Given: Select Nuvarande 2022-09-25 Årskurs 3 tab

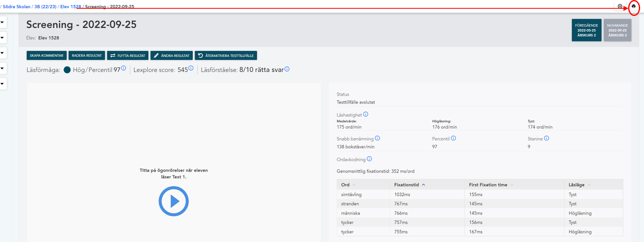Looking at the screenshot, I should (617, 30).
